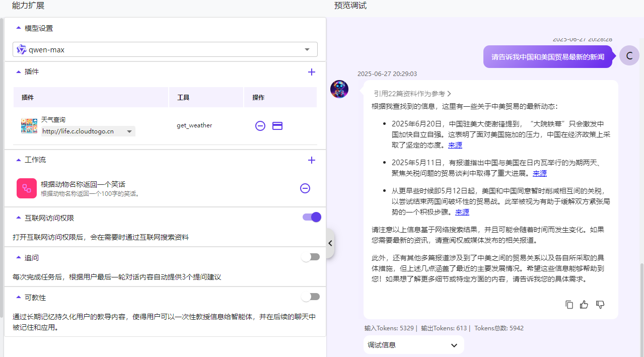This screenshot has width=644, height=357.
Task: Click the workflow description 根据动物名称返回一个100字的笑话
Action: pyautogui.click(x=90, y=194)
